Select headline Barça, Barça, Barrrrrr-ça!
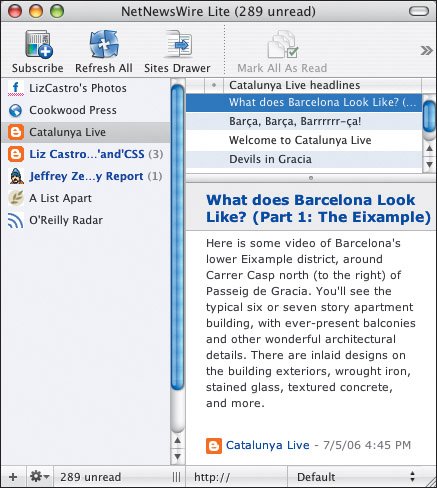This screenshot has width=437, height=488. point(304,121)
